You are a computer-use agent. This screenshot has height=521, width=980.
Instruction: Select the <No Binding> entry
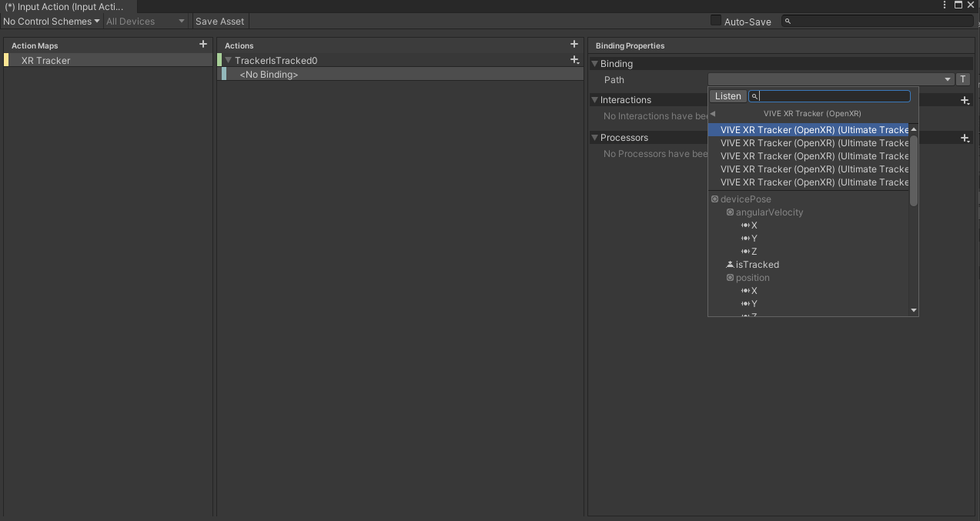pyautogui.click(x=403, y=74)
